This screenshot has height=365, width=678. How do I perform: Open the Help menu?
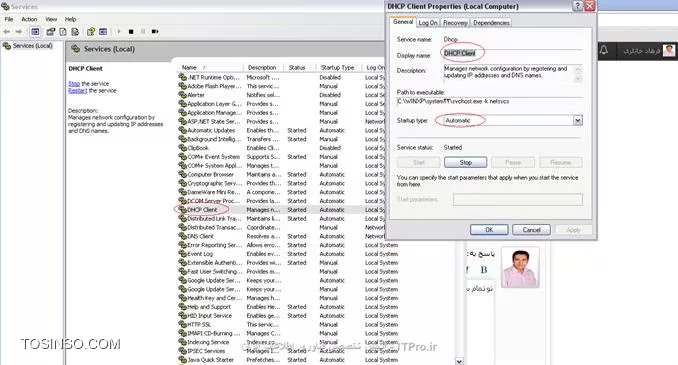pyautogui.click(x=70, y=19)
